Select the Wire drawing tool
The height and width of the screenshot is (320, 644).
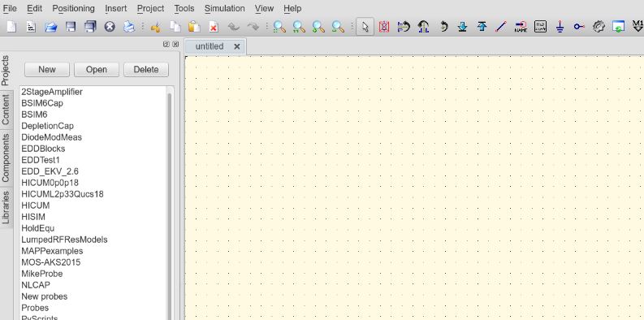(501, 27)
